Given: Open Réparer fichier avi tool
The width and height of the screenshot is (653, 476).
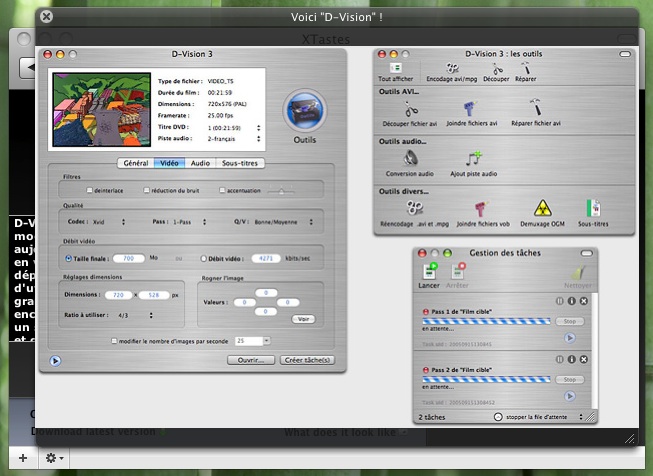Looking at the screenshot, I should pyautogui.click(x=536, y=107).
